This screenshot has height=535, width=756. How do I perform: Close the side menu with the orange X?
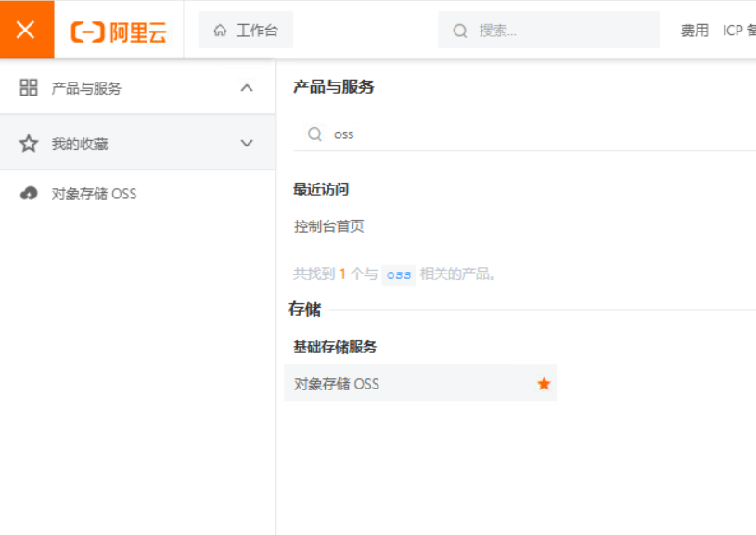tap(27, 30)
